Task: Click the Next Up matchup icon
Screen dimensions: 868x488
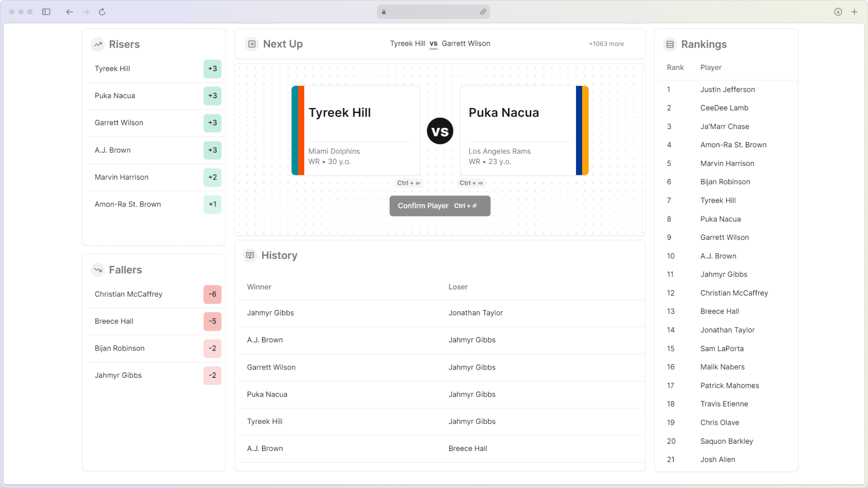Action: pyautogui.click(x=251, y=43)
